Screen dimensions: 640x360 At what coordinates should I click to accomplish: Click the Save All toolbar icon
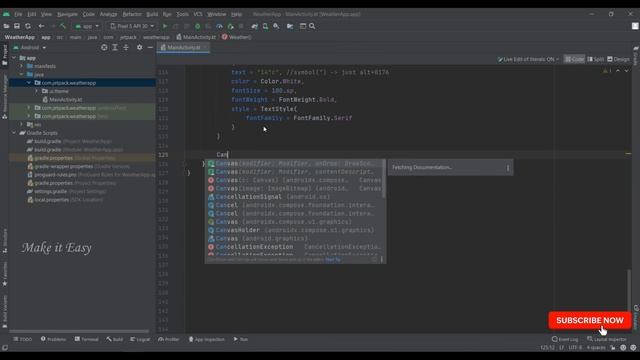click(x=17, y=26)
